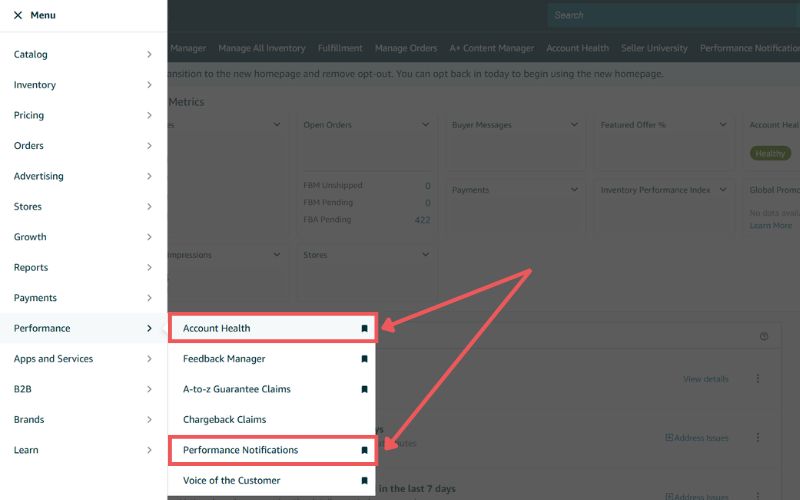This screenshot has height=500, width=800.
Task: Click the Healthy status badge
Action: click(x=770, y=153)
